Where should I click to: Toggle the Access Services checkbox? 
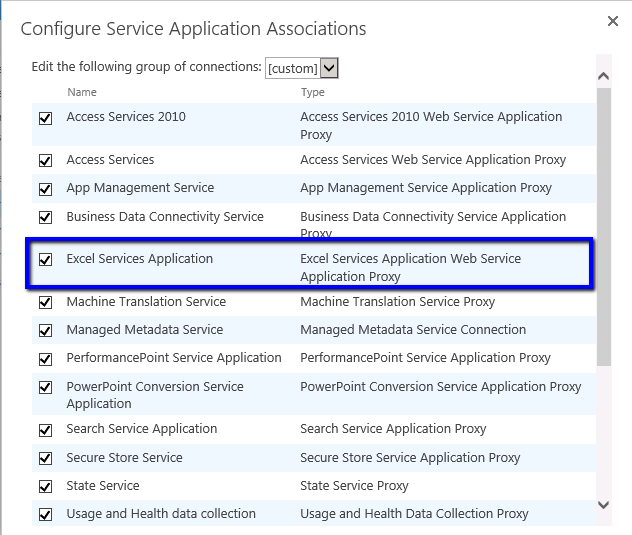point(46,160)
